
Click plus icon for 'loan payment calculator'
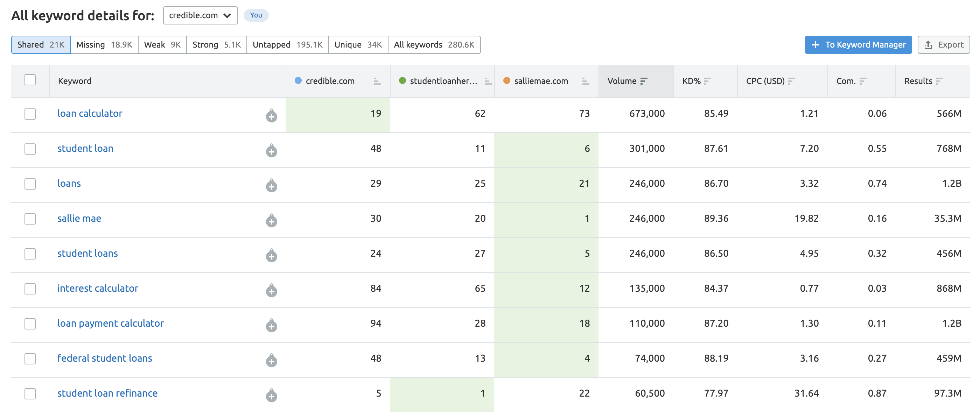pyautogui.click(x=271, y=326)
